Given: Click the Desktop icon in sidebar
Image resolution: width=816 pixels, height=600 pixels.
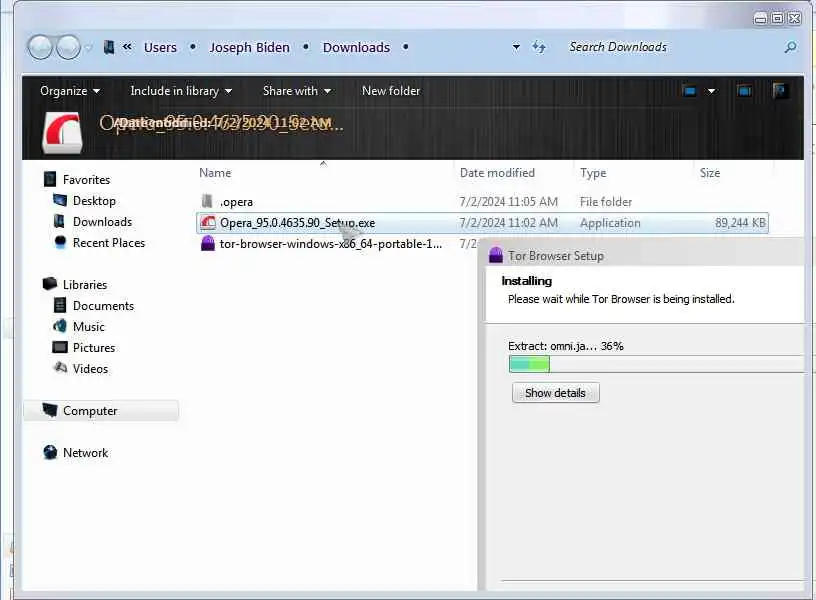Looking at the screenshot, I should pos(60,200).
